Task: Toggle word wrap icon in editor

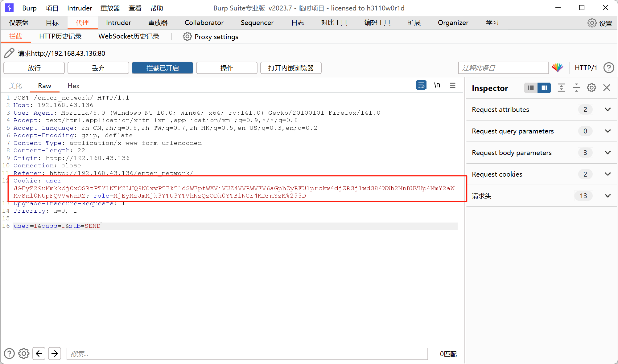Action: click(x=421, y=85)
